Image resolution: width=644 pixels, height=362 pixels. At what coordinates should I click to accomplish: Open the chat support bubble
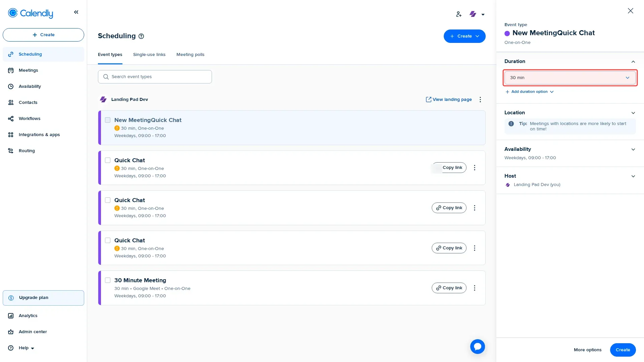coord(477,346)
